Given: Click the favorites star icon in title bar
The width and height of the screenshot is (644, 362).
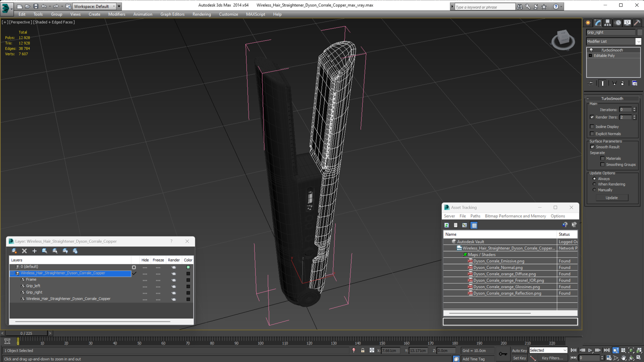Looking at the screenshot, I should click(x=544, y=7).
